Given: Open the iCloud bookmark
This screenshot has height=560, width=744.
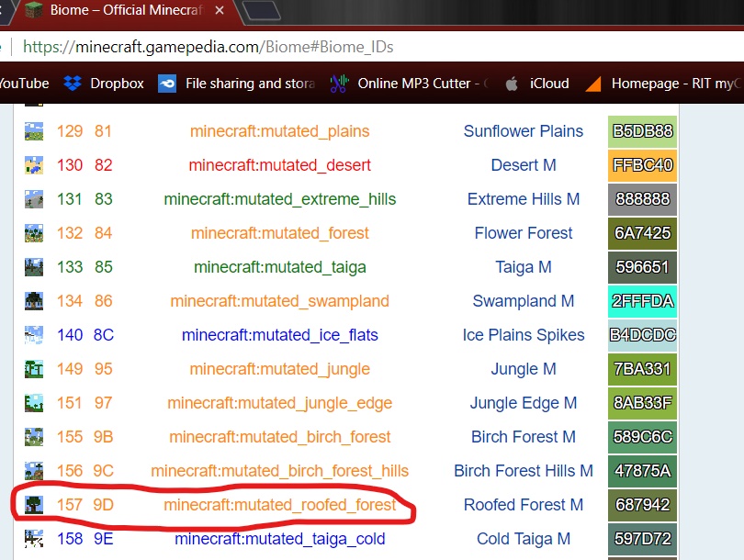Looking at the screenshot, I should pyautogui.click(x=537, y=84).
